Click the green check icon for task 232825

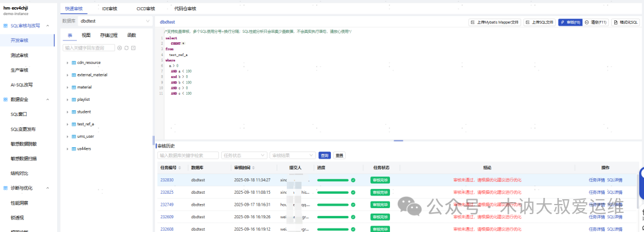[353, 192]
